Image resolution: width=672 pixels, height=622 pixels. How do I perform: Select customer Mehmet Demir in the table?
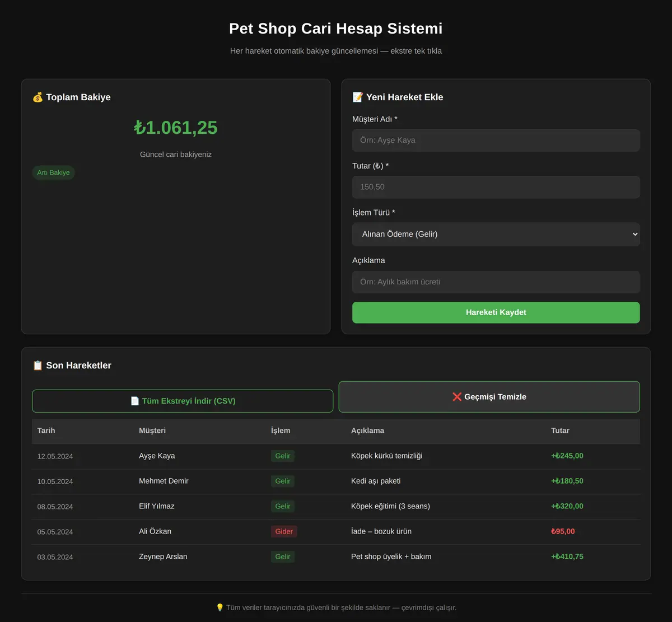pyautogui.click(x=164, y=481)
